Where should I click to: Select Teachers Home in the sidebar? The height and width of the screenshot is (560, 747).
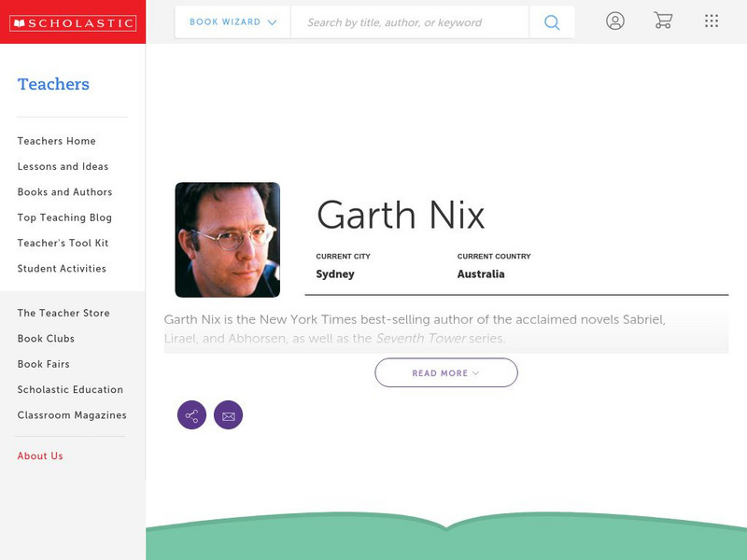tap(56, 141)
